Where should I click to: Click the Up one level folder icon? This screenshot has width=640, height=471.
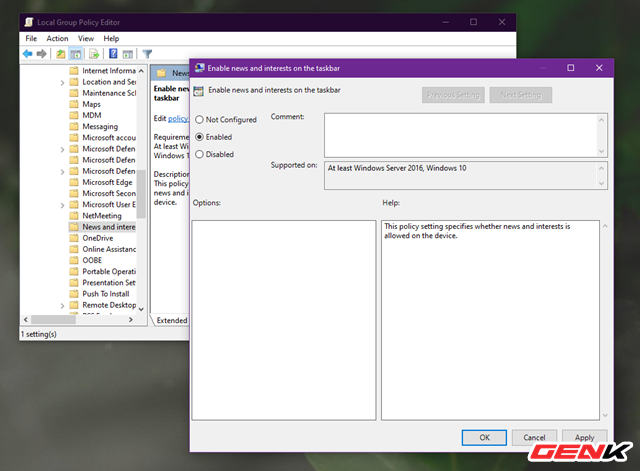[60, 53]
